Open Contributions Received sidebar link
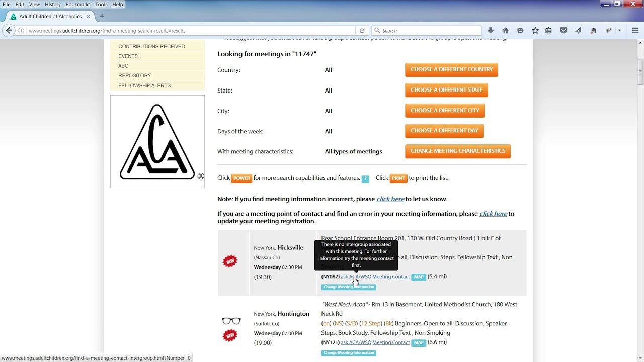The image size is (644, 362). [151, 46]
